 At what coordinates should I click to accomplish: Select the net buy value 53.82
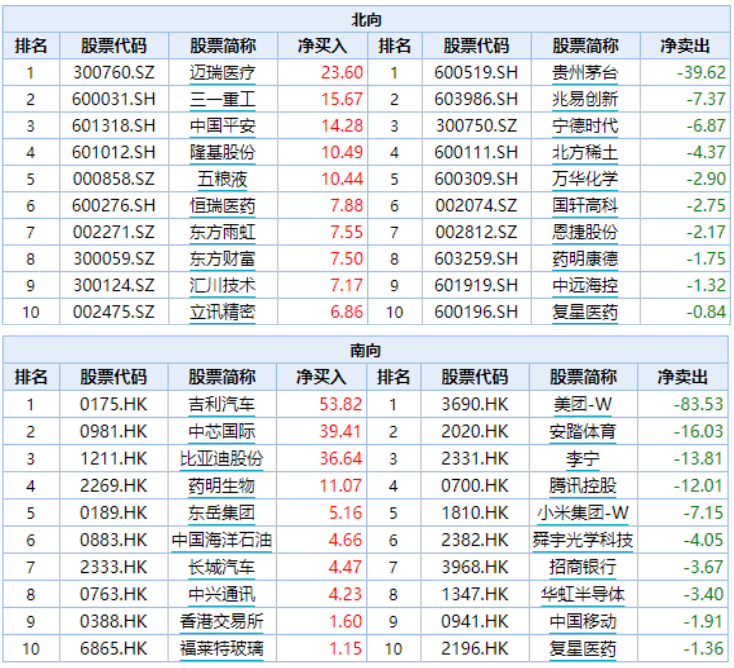click(x=341, y=404)
